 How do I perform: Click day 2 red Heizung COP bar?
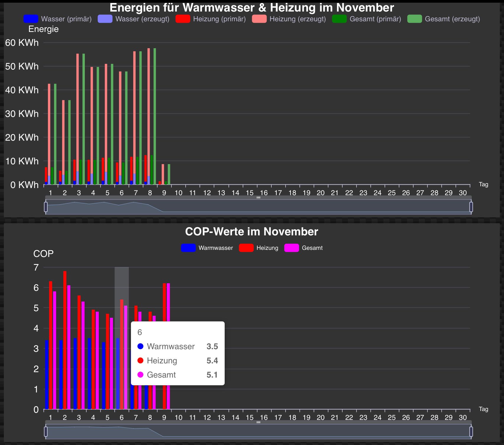65,340
